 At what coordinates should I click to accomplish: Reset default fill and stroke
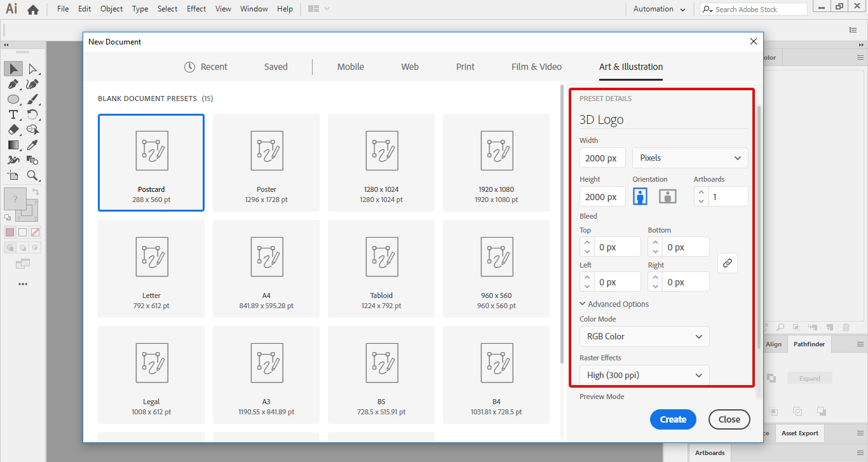click(x=8, y=217)
